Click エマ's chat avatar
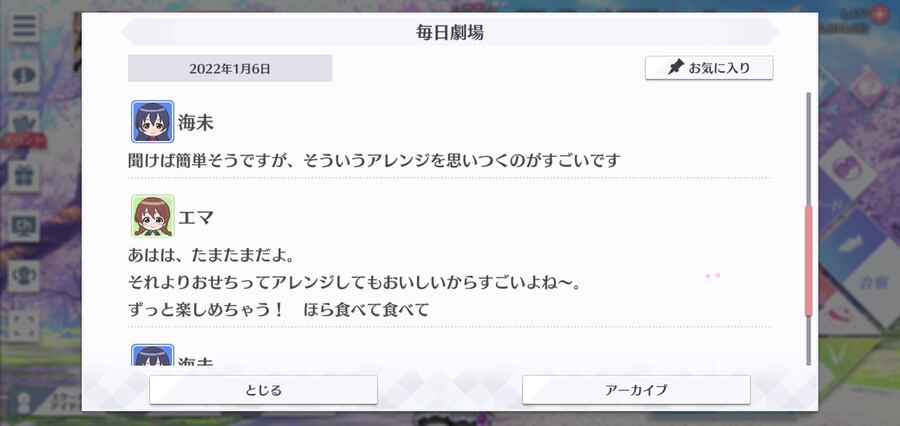 pyautogui.click(x=153, y=216)
